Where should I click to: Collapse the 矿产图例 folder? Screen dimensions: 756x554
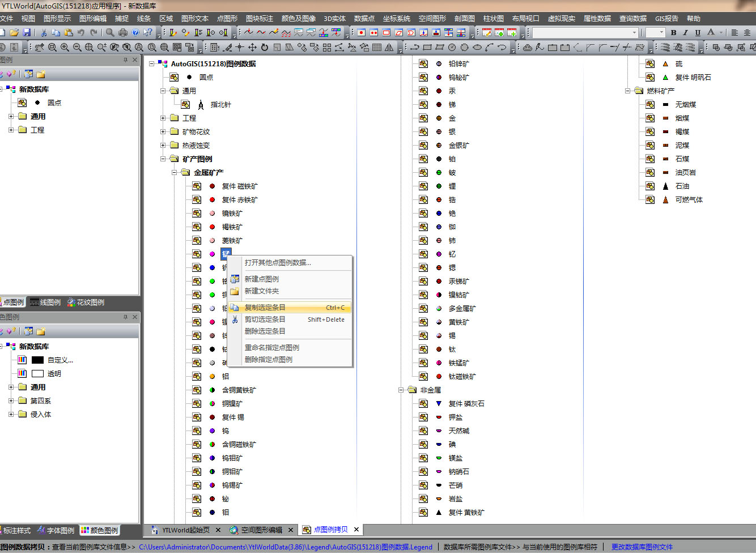point(163,159)
